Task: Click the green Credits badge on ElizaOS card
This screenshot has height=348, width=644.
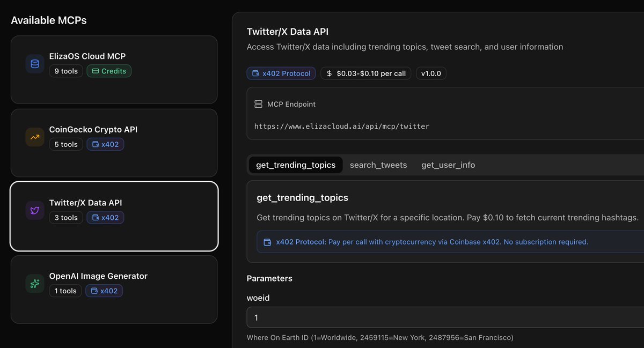Action: [109, 70]
